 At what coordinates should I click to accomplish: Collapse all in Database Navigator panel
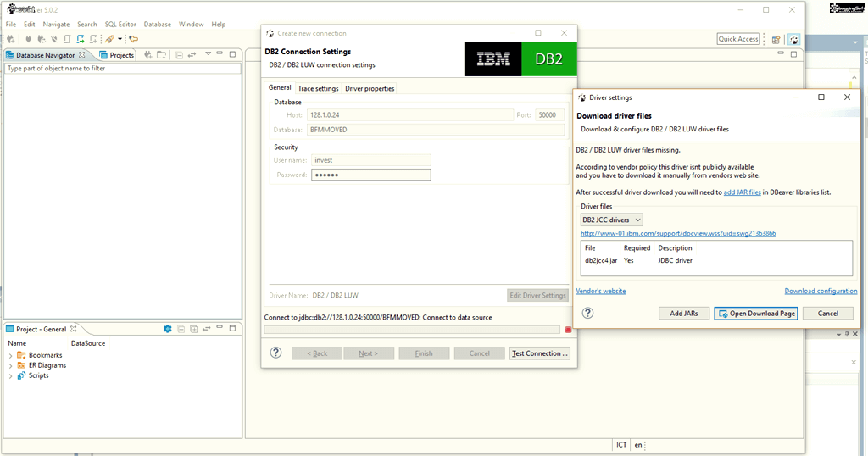click(x=180, y=55)
